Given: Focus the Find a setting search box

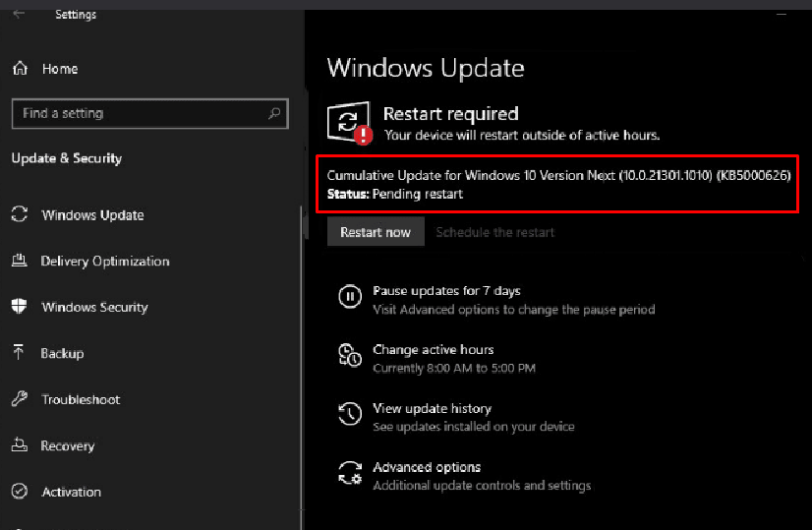Looking at the screenshot, I should pyautogui.click(x=138, y=113).
